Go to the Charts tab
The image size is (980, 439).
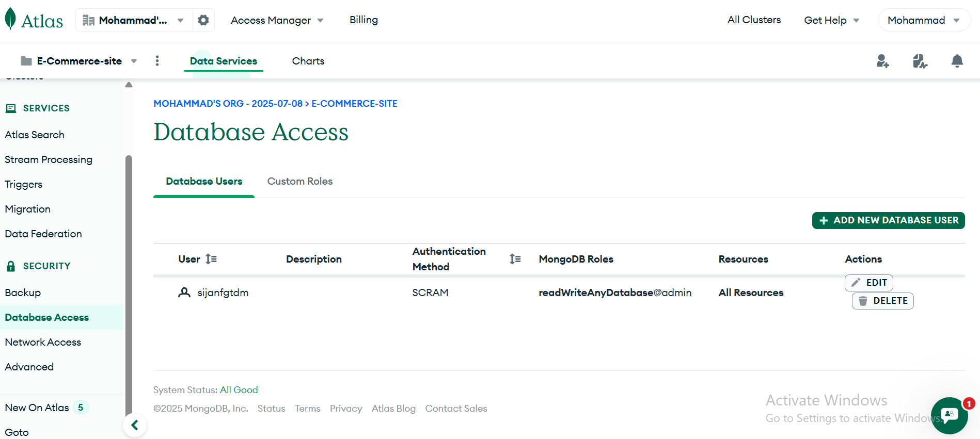[x=308, y=61]
